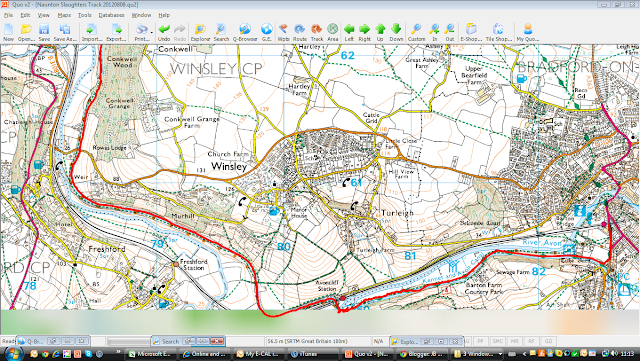This screenshot has width=640, height=361.
Task: Launch the Q-Browser tool
Action: (x=245, y=32)
